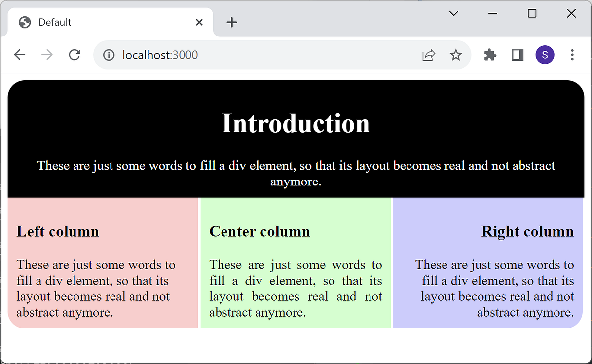
Task: Click the share icon in the toolbar
Action: [428, 55]
